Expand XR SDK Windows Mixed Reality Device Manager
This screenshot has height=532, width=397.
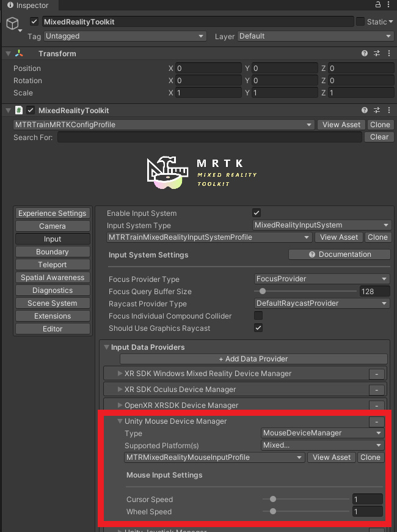[x=120, y=373]
